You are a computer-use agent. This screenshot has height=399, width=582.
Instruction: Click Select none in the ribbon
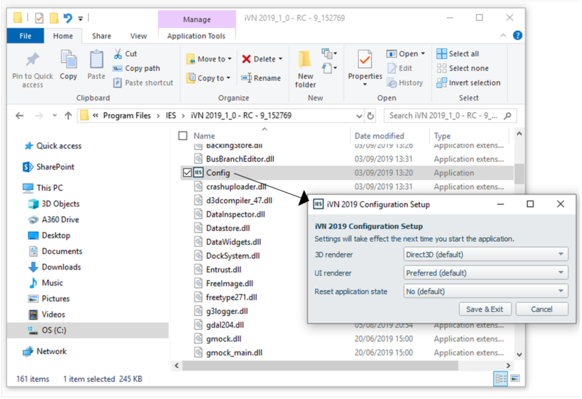[462, 68]
